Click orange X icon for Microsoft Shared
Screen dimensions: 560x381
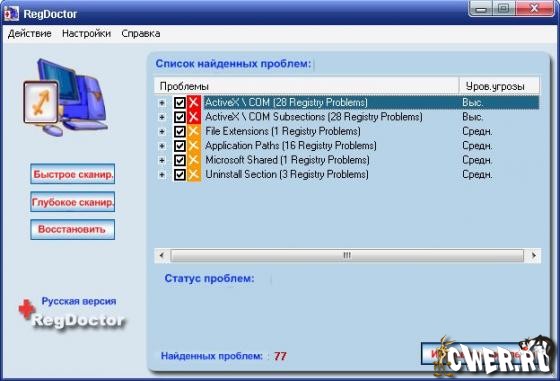[194, 160]
